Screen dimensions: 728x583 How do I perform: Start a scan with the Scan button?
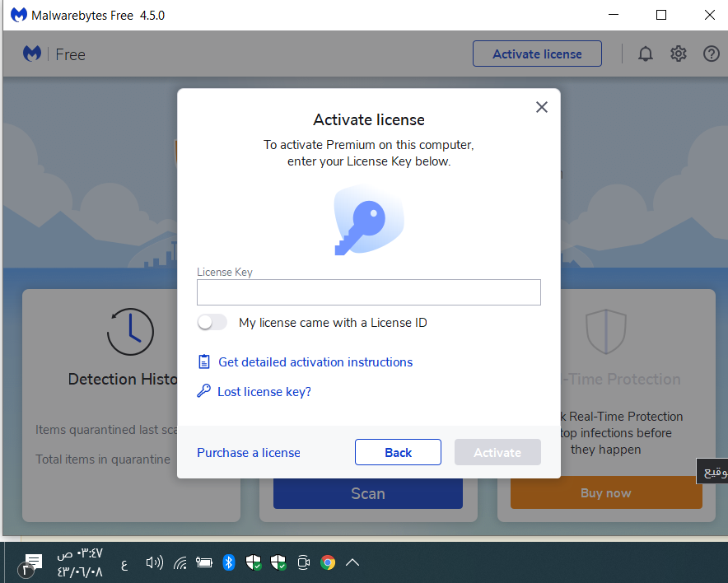pyautogui.click(x=368, y=493)
